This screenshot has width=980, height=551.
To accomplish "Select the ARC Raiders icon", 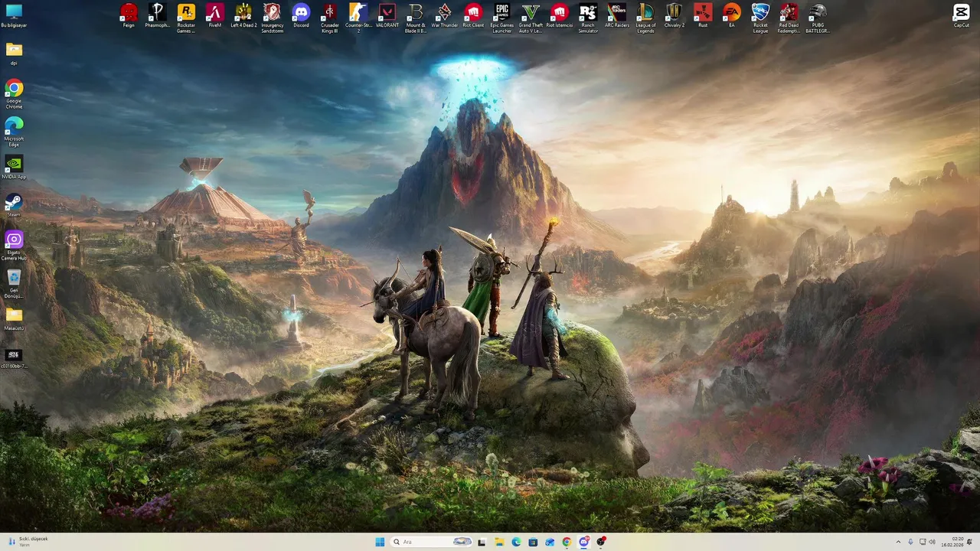I will pyautogui.click(x=617, y=16).
